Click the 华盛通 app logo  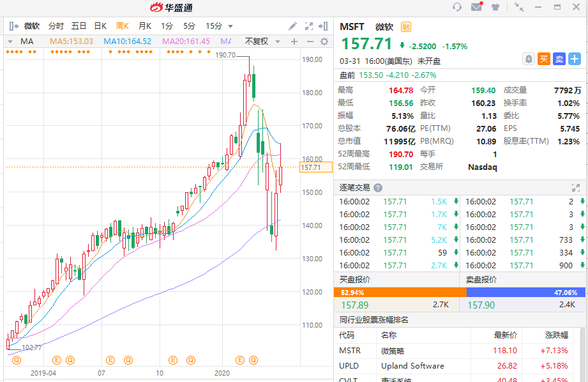[x=171, y=7]
